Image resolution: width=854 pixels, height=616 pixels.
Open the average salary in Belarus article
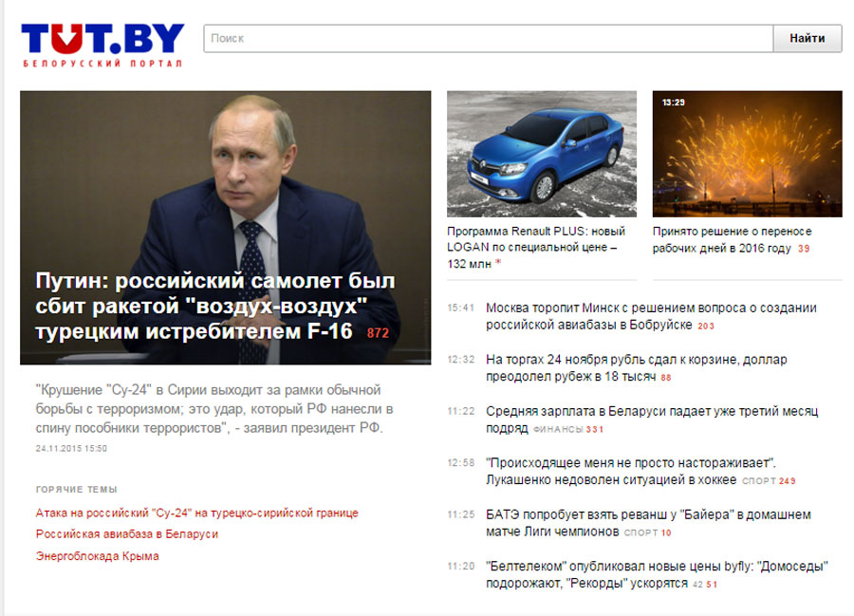[652, 420]
